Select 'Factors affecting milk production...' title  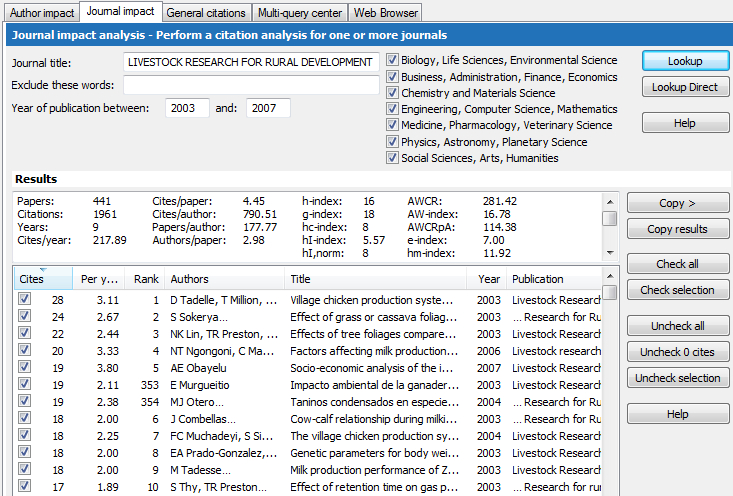[374, 351]
